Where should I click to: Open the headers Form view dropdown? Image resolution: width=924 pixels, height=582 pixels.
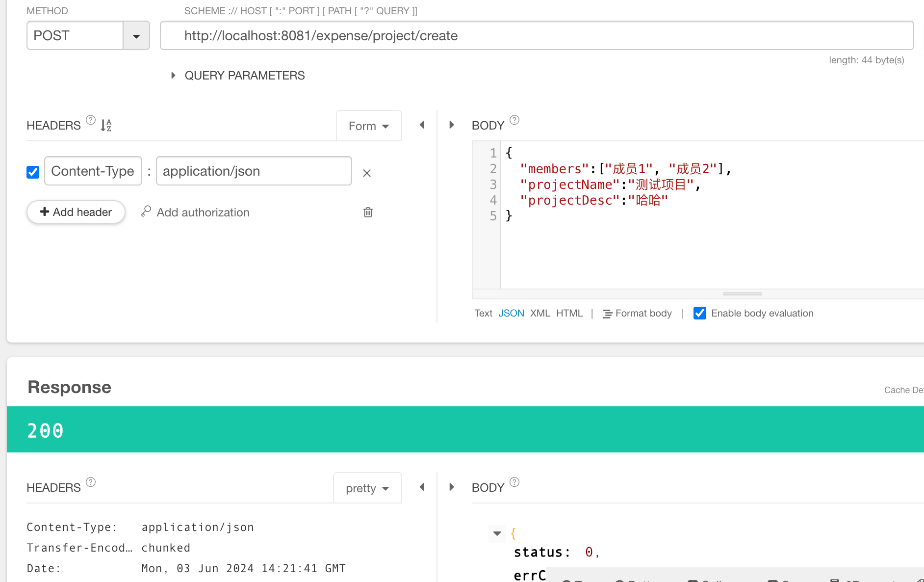coord(369,126)
